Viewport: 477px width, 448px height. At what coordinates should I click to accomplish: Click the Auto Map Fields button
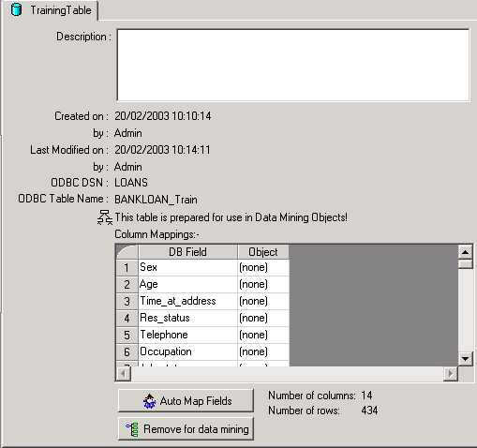pos(186,401)
